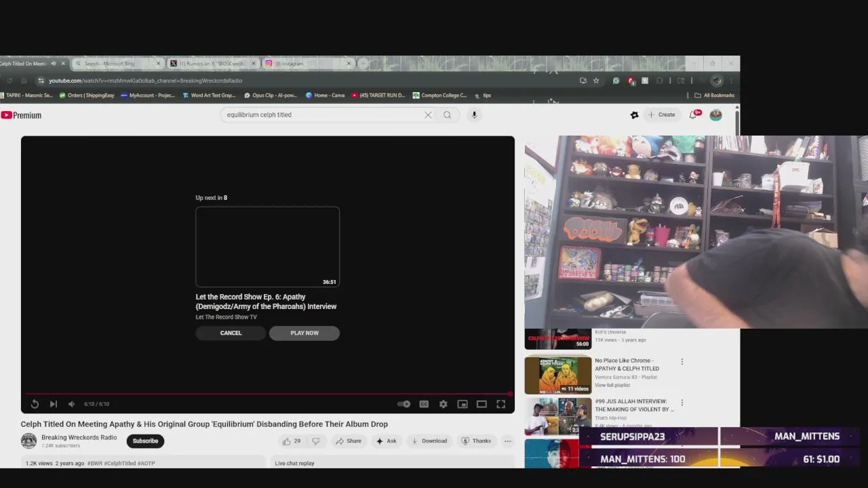Open the Word Art Text Grap... bookmark

tap(210, 96)
